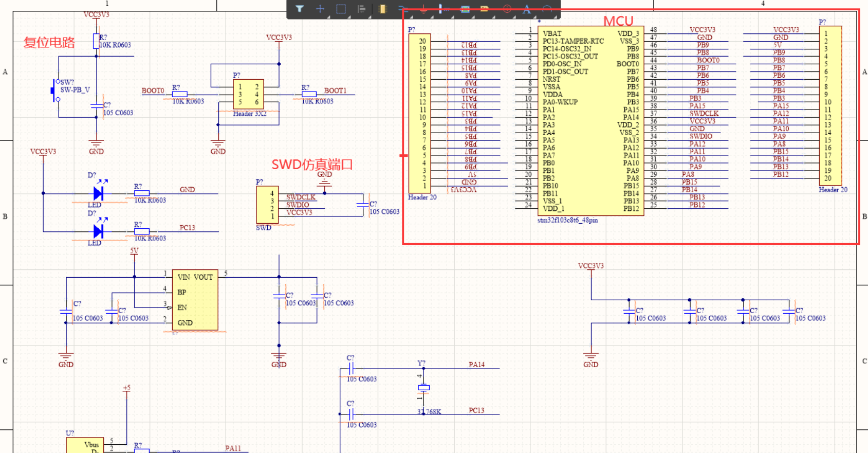The width and height of the screenshot is (868, 453).
Task: Select the BOOT1 net label
Action: 335,90
